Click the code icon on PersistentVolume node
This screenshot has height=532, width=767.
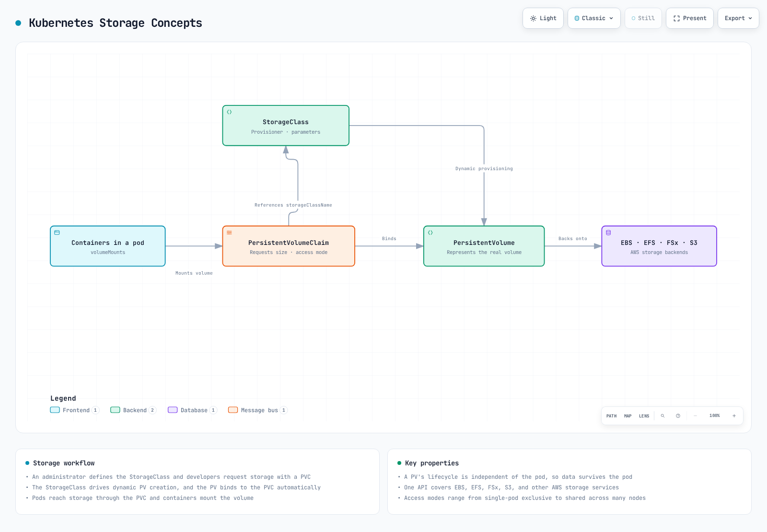tap(430, 233)
